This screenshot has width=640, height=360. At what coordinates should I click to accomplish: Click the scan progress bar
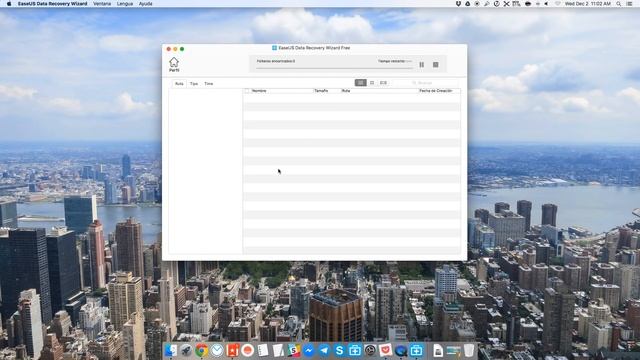334,68
